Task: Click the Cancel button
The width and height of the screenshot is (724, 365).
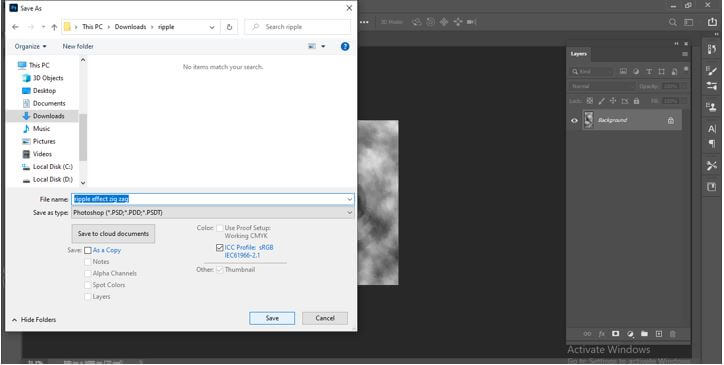Action: [x=325, y=318]
